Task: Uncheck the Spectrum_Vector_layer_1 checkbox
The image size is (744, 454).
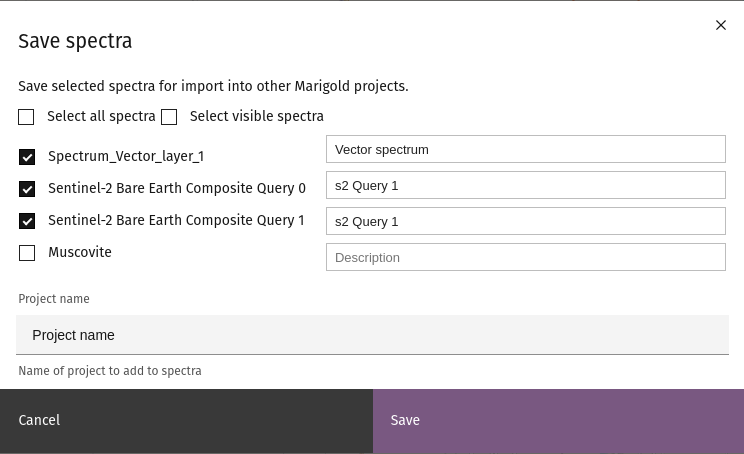Action: pyautogui.click(x=27, y=157)
